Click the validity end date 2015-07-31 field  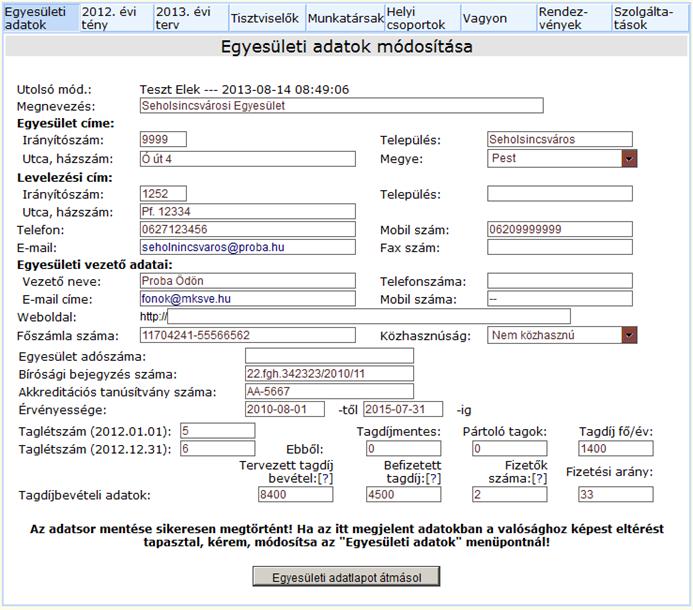(x=403, y=409)
